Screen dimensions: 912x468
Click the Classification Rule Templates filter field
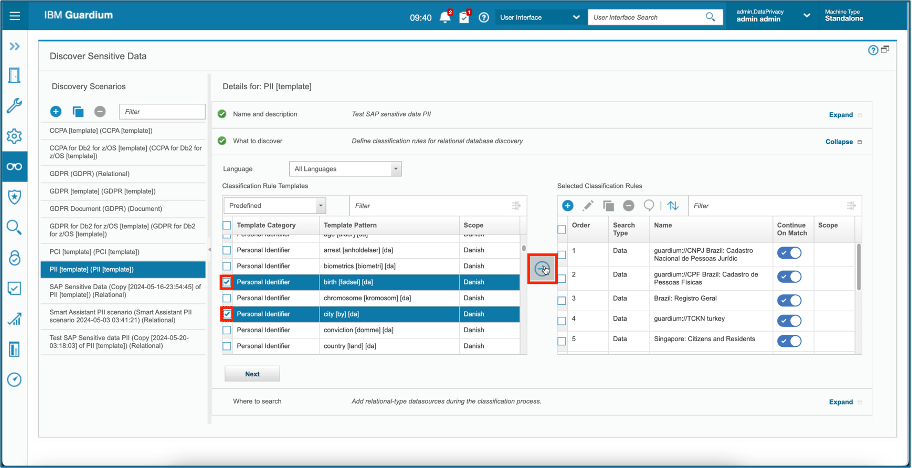[x=429, y=205]
